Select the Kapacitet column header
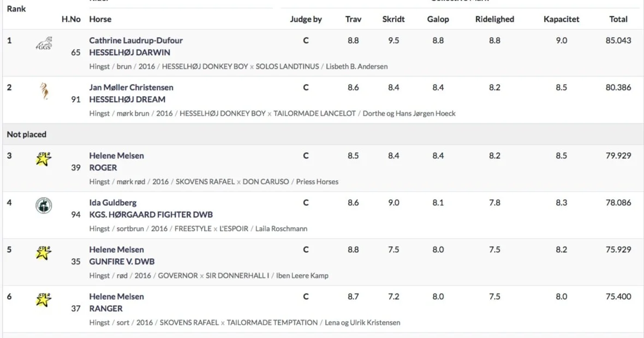Image resolution: width=644 pixels, height=338 pixels. 562,19
